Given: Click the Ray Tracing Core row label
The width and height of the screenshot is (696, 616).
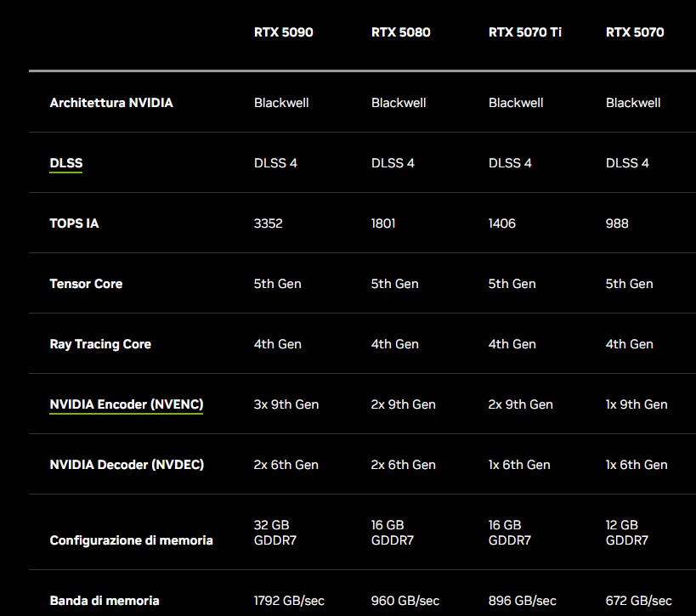Looking at the screenshot, I should pyautogui.click(x=100, y=344).
